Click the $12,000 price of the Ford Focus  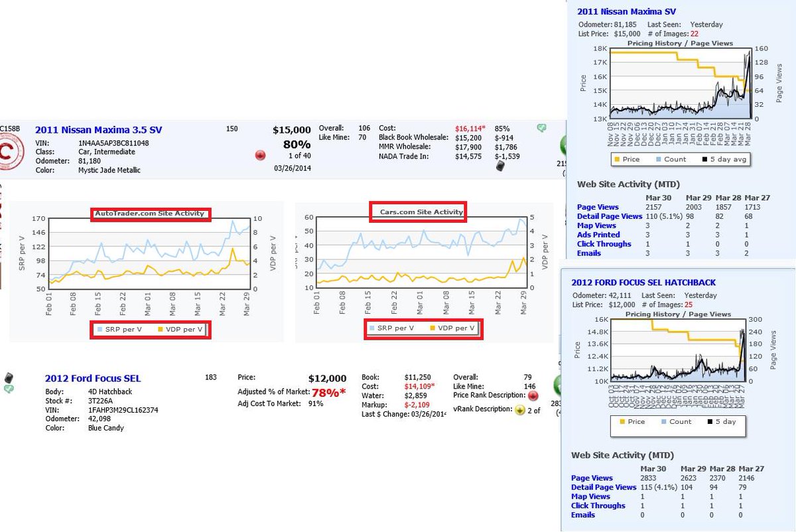pyautogui.click(x=327, y=379)
